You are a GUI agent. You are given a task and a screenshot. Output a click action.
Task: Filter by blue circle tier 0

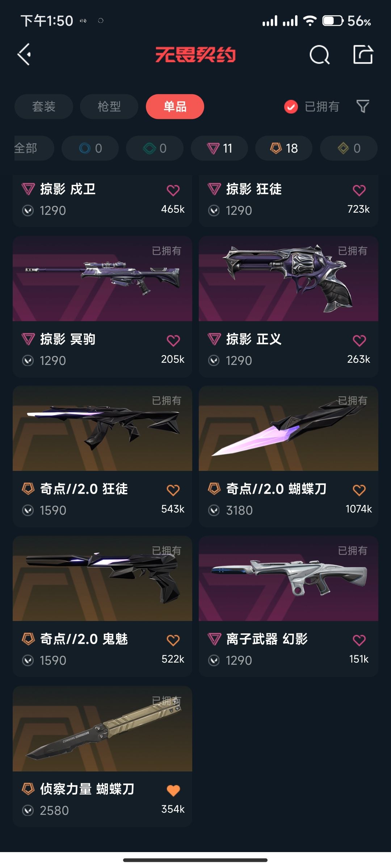(90, 148)
